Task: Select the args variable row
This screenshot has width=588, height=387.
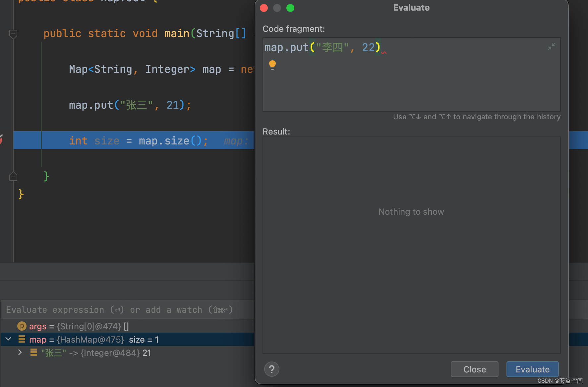Action: click(x=128, y=326)
